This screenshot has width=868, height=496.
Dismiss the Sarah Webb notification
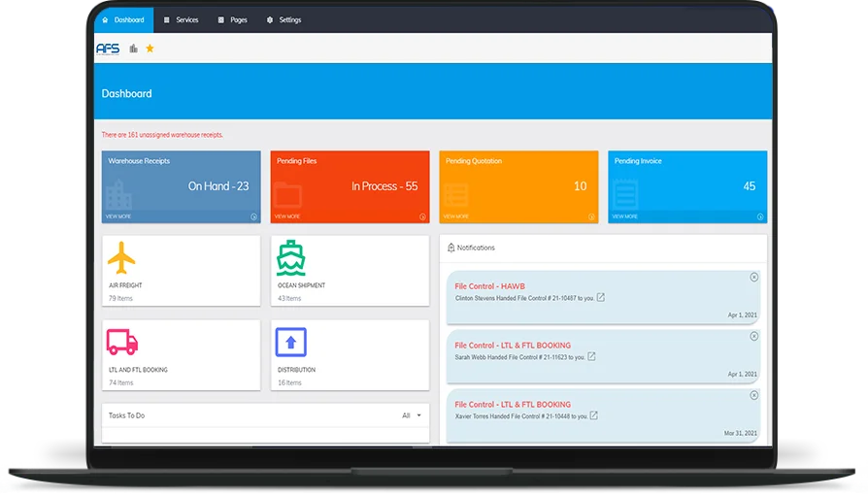click(x=754, y=336)
